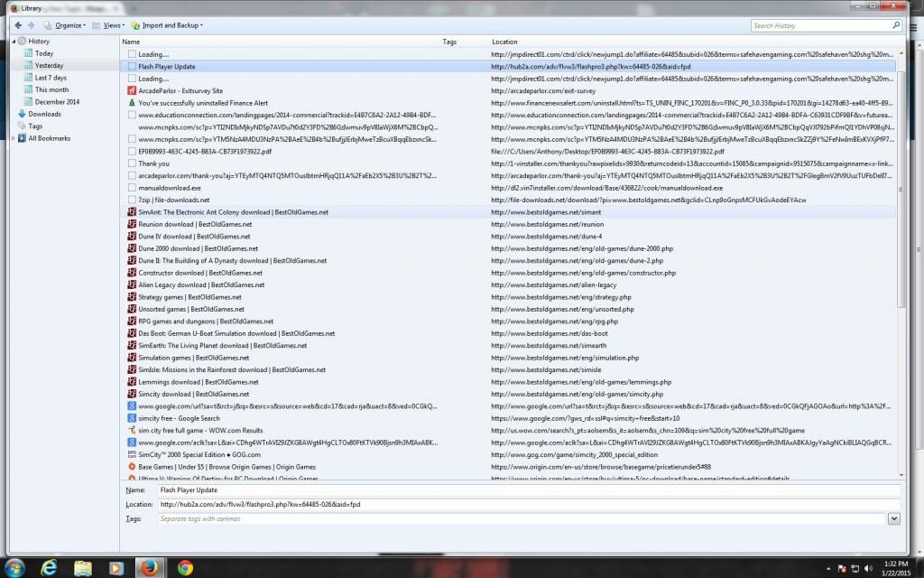Open the Windows Start menu

coord(14,567)
